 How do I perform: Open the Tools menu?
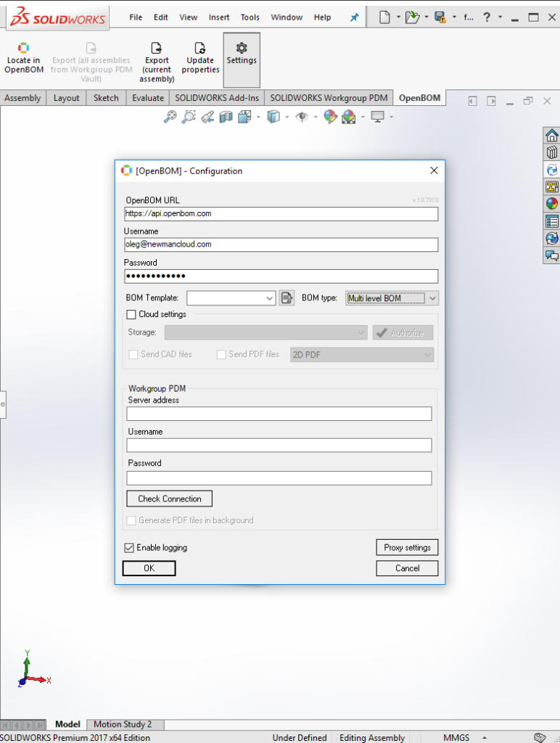click(x=250, y=17)
